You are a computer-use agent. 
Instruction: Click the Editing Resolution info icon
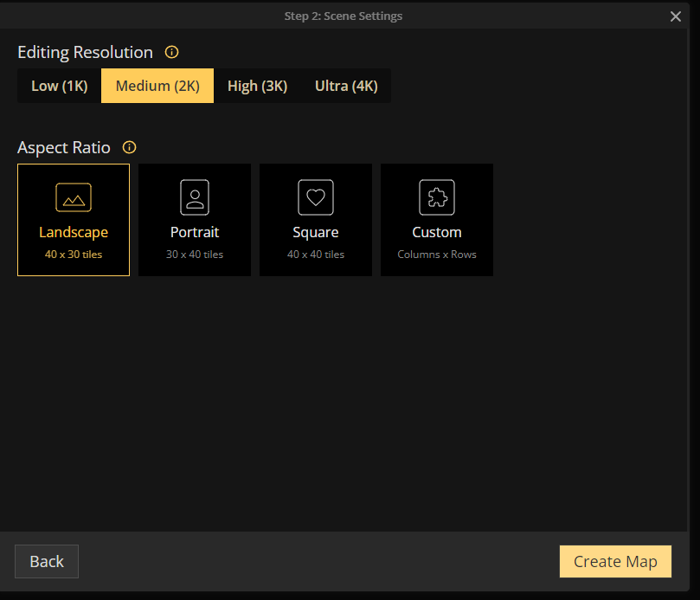tap(171, 52)
